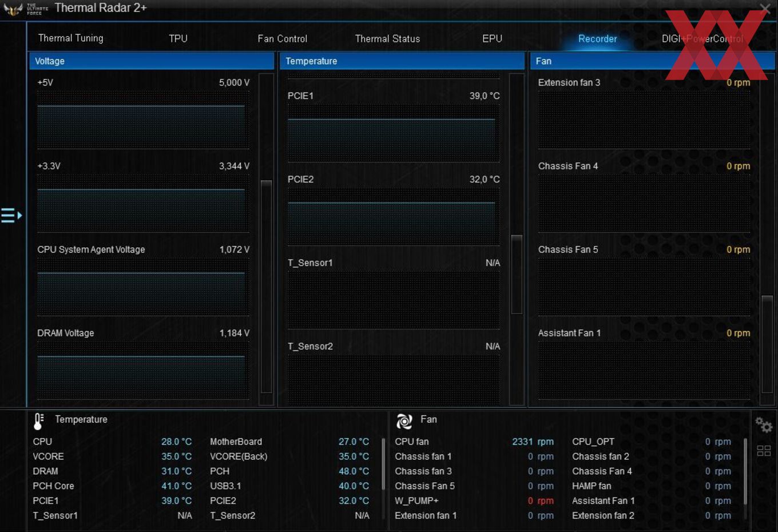Select the +5V voltage graph
Screen dimensions: 778x532
[144, 120]
